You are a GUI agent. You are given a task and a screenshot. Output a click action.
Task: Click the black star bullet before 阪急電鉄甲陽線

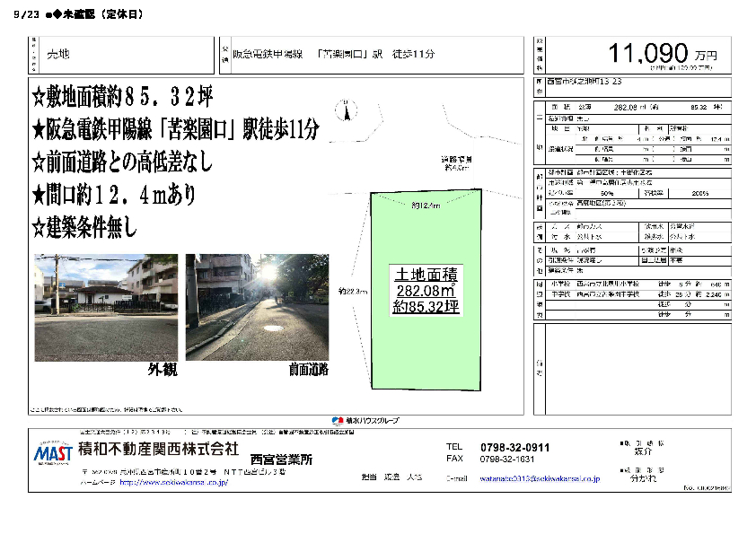coord(39,130)
